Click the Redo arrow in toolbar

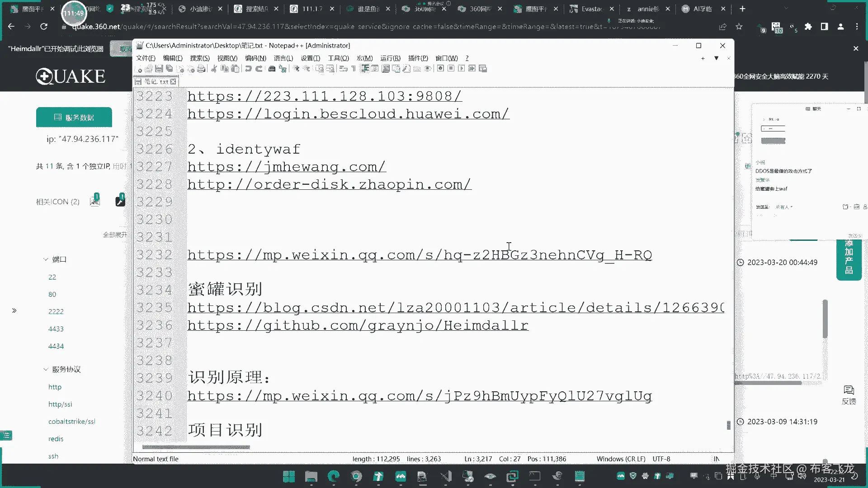[x=259, y=69]
